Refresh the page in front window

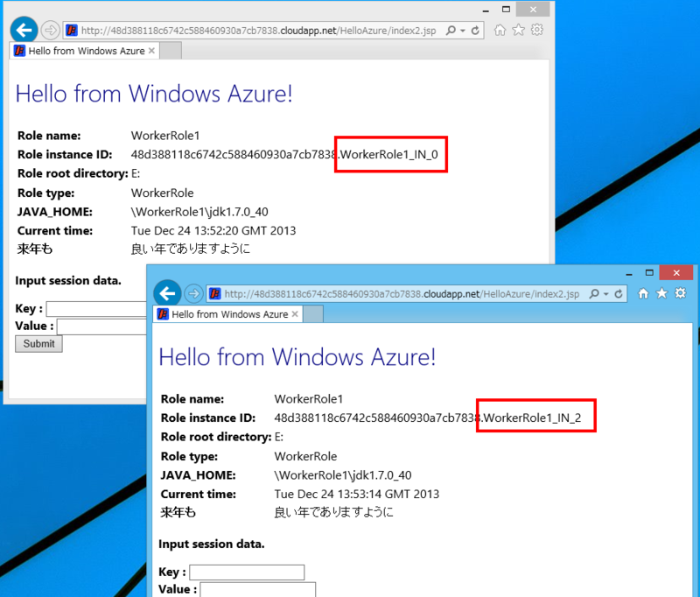pyautogui.click(x=619, y=294)
